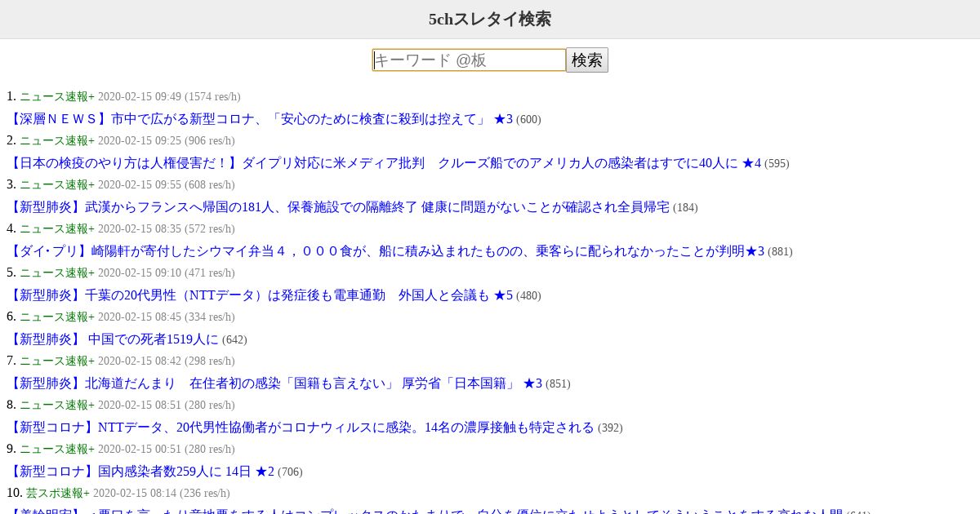Open the 北海道だんまり 在住者初の感染 thread
Viewport: 980px width, 514px height.
pyautogui.click(x=274, y=383)
